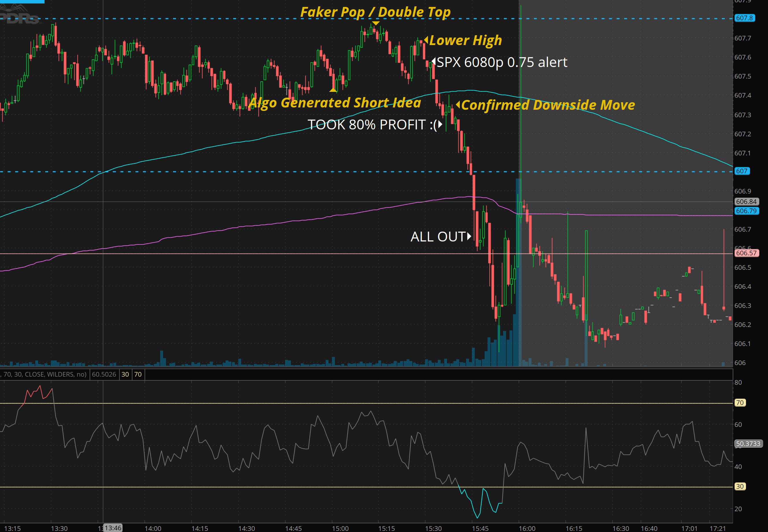Image resolution: width=768 pixels, height=532 pixels.
Task: Click the yellow 30 oversold header value
Action: [x=125, y=374]
